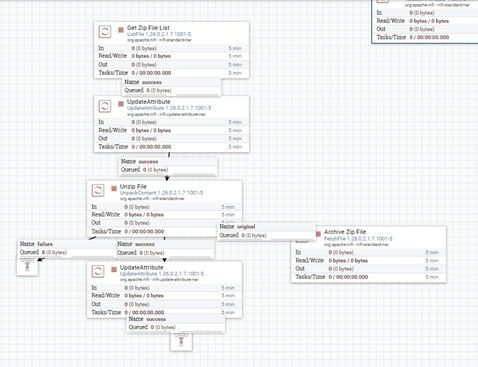Select the original connection label box
478x367 pixels.
click(x=267, y=231)
